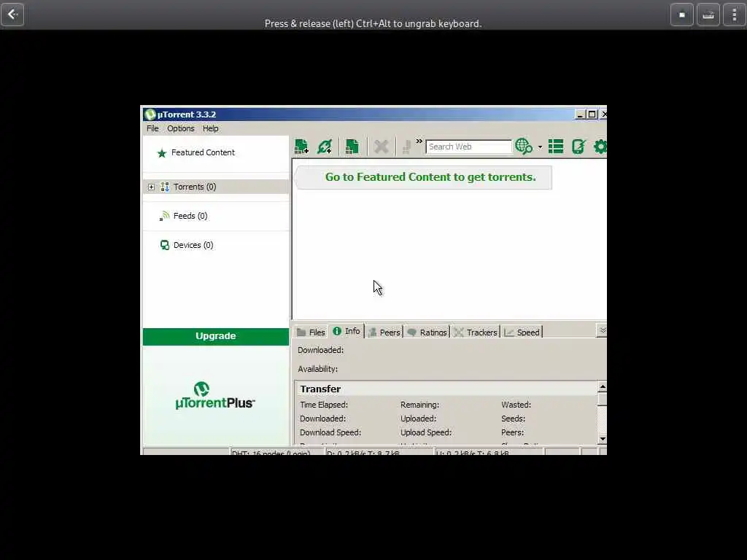The width and height of the screenshot is (747, 560).
Task: Click the remote device toolbar icon
Action: (578, 146)
